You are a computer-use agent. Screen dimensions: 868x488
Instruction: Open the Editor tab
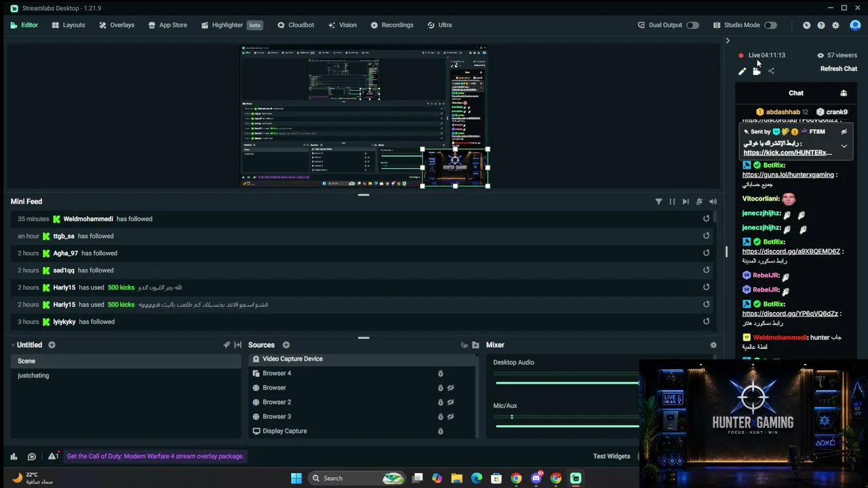point(24,25)
